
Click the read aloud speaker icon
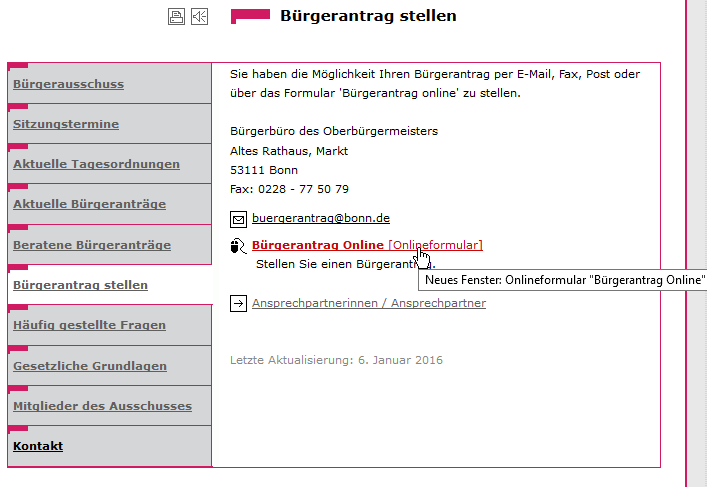tap(199, 16)
